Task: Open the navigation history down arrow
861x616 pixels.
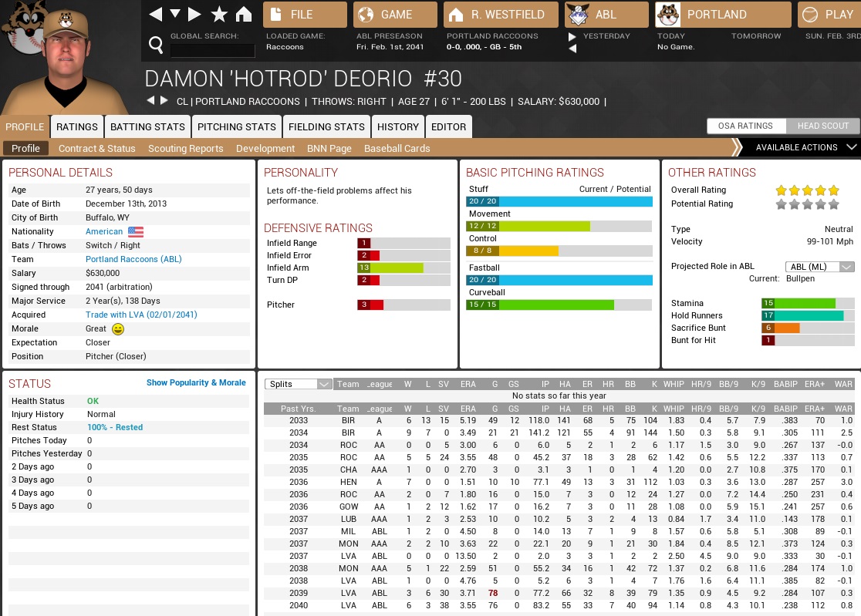Action: [x=175, y=15]
